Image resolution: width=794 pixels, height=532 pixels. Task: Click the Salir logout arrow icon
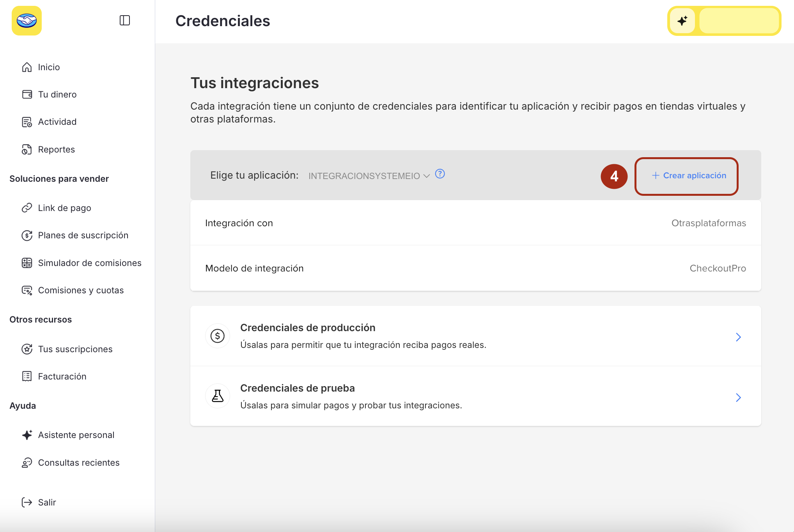click(x=27, y=502)
